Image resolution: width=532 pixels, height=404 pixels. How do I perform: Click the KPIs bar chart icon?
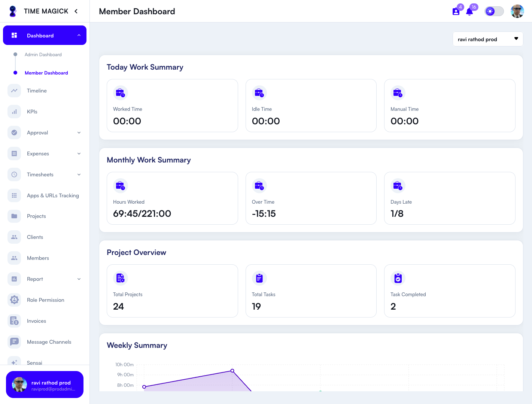[x=14, y=112]
